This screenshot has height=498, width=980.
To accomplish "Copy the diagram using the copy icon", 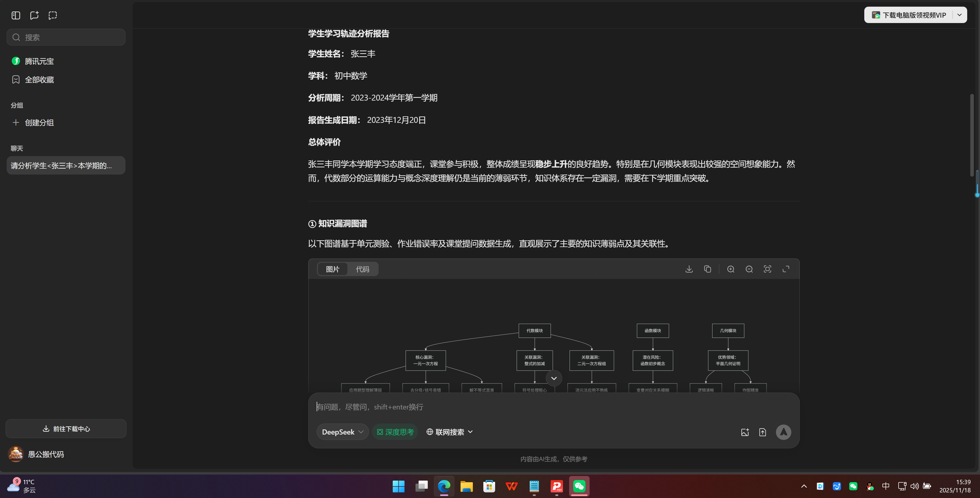I will click(708, 269).
